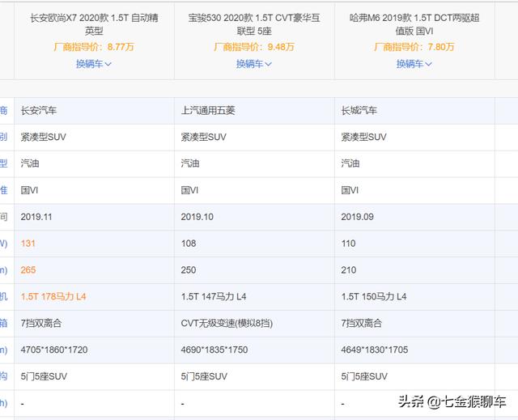
Task: Click the 长安欧尚X7 2020款 1.5T title
Action: point(94,24)
